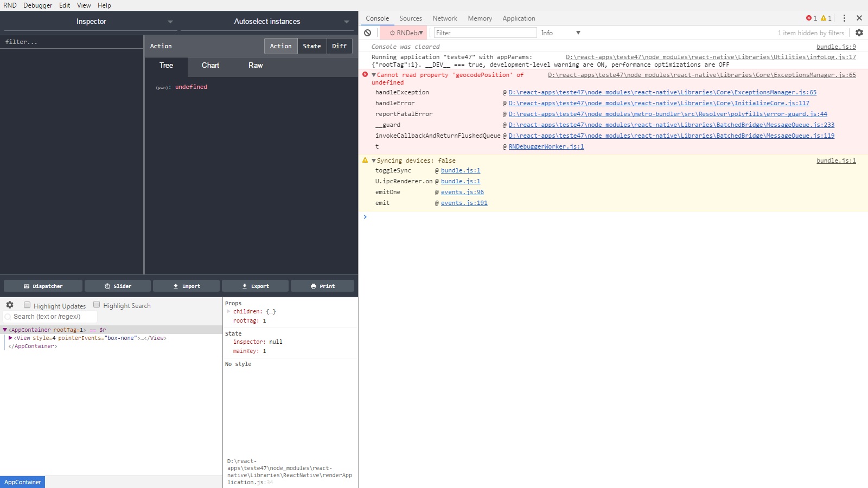Open the Debugger menu
Viewport: 868px width, 488px height.
coord(37,5)
